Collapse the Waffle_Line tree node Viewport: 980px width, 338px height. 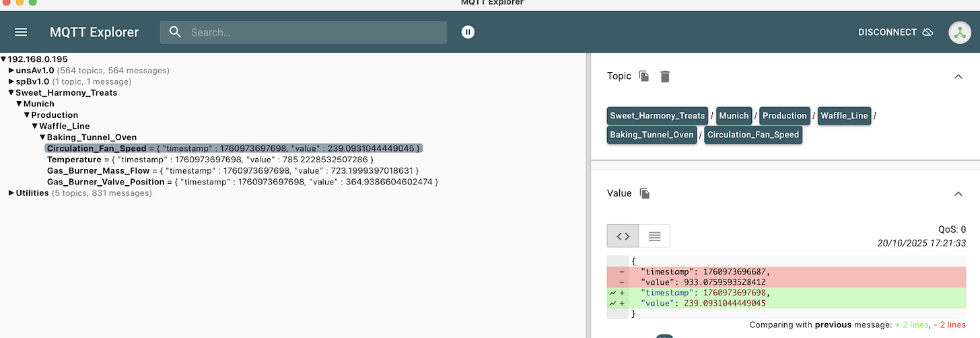34,127
